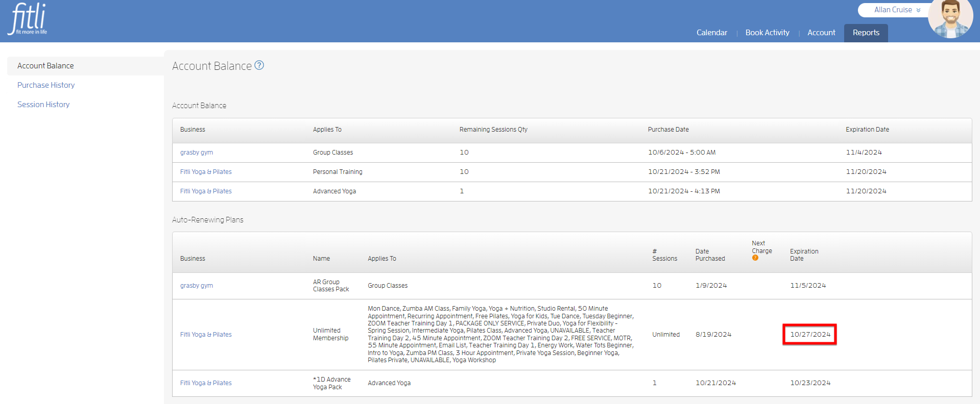Open Purchase History in the sidebar
This screenshot has width=980, height=404.
(x=46, y=85)
